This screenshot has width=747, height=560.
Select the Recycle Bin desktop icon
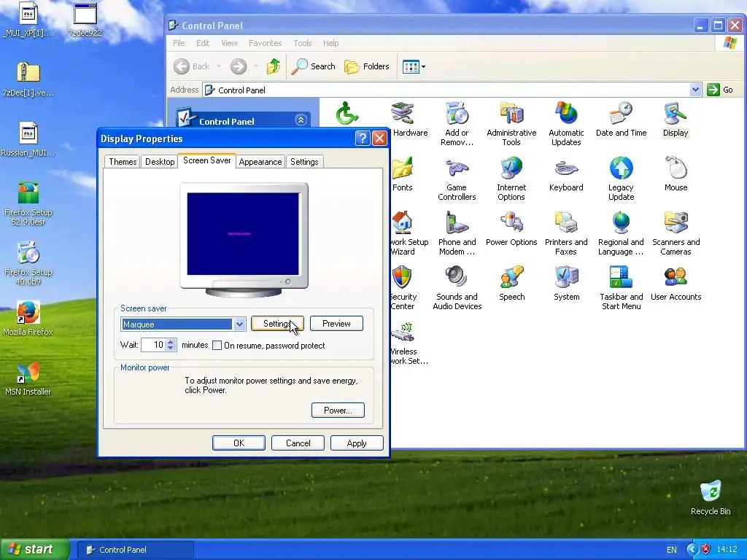click(x=711, y=497)
